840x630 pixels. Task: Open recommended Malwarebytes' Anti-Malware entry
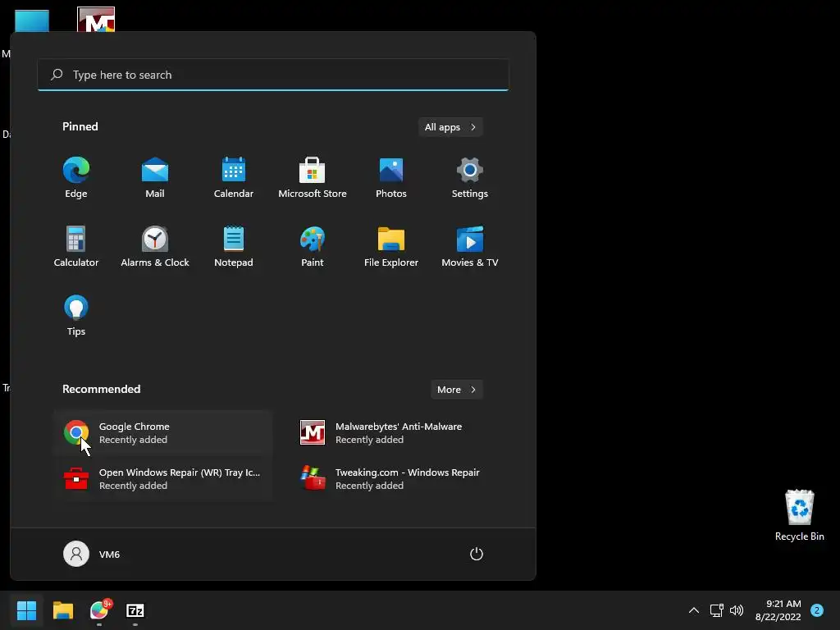click(399, 433)
